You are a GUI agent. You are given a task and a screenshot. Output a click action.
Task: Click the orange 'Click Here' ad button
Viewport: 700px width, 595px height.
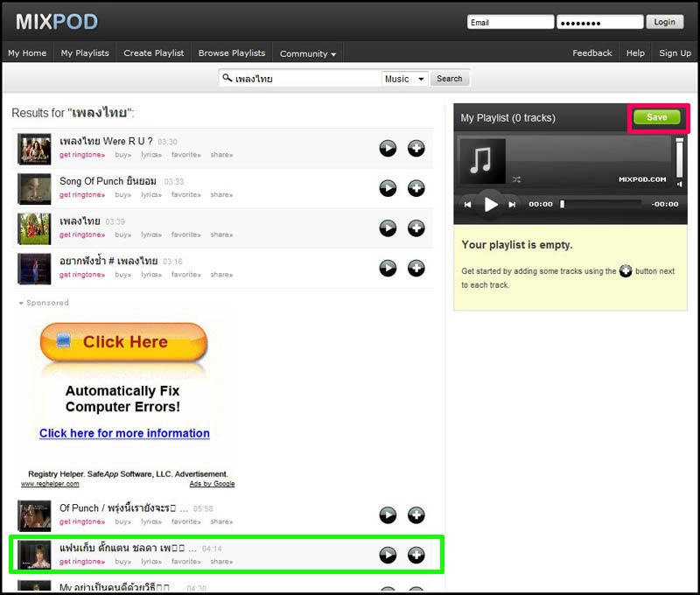pos(123,342)
